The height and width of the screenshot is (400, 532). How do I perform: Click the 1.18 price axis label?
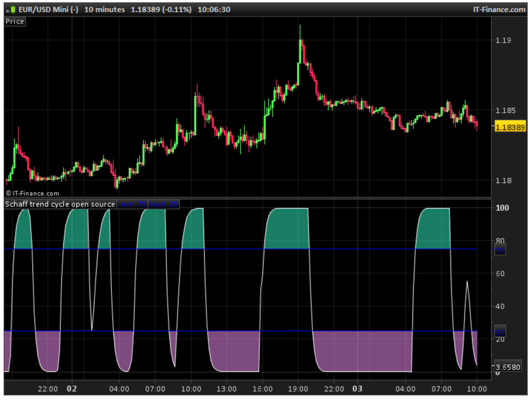[503, 181]
